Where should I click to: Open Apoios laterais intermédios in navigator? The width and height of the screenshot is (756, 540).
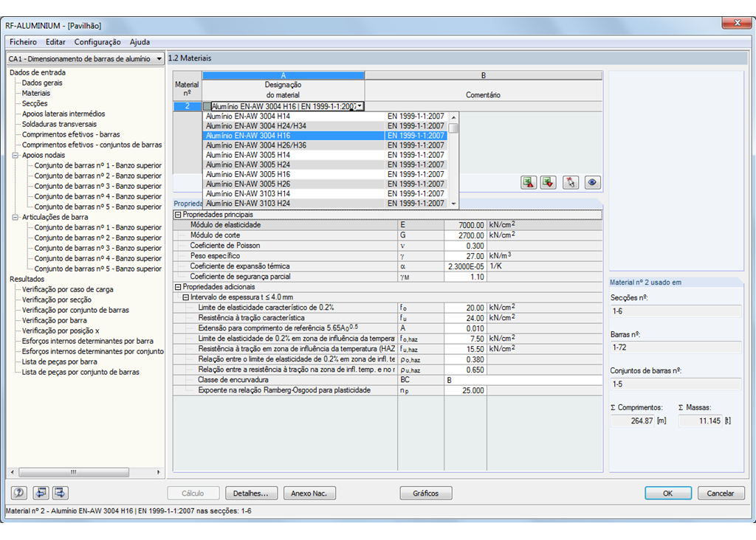tap(63, 114)
